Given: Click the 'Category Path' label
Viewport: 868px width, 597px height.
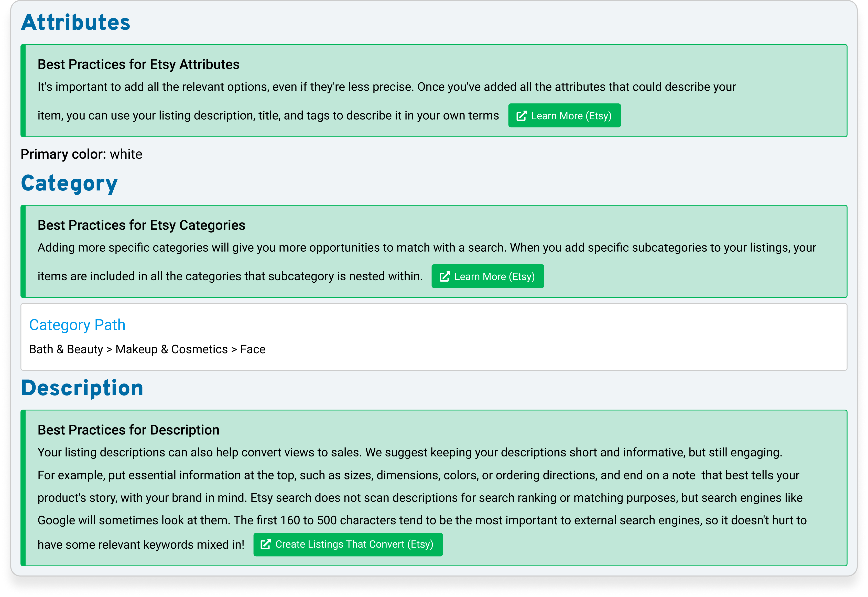Looking at the screenshot, I should 77,325.
